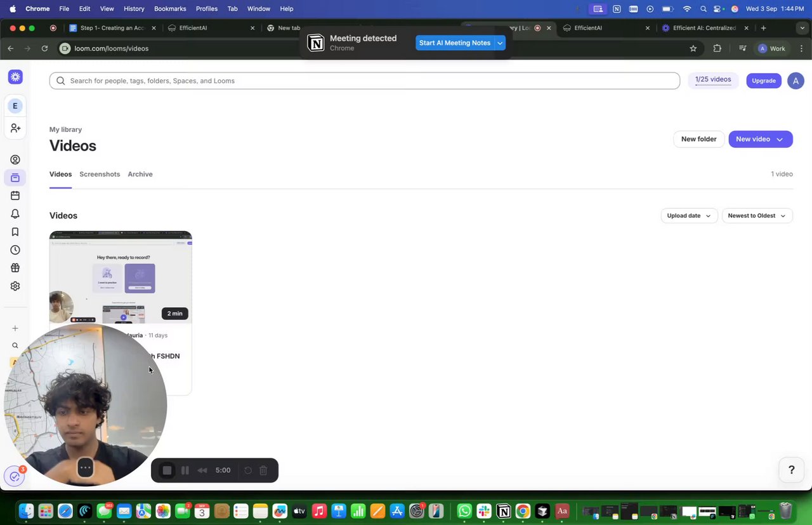812x525 pixels.
Task: Open the history clock icon in the sidebar
Action: 15,250
